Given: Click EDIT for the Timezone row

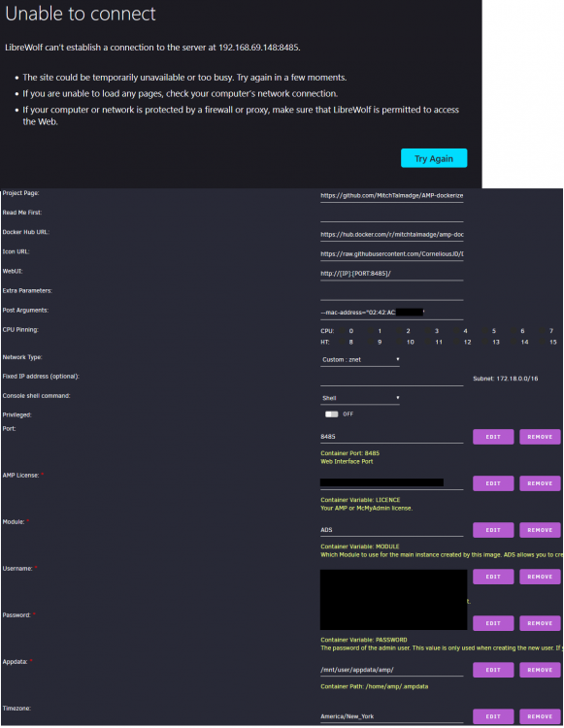Looking at the screenshot, I should pos(493,716).
